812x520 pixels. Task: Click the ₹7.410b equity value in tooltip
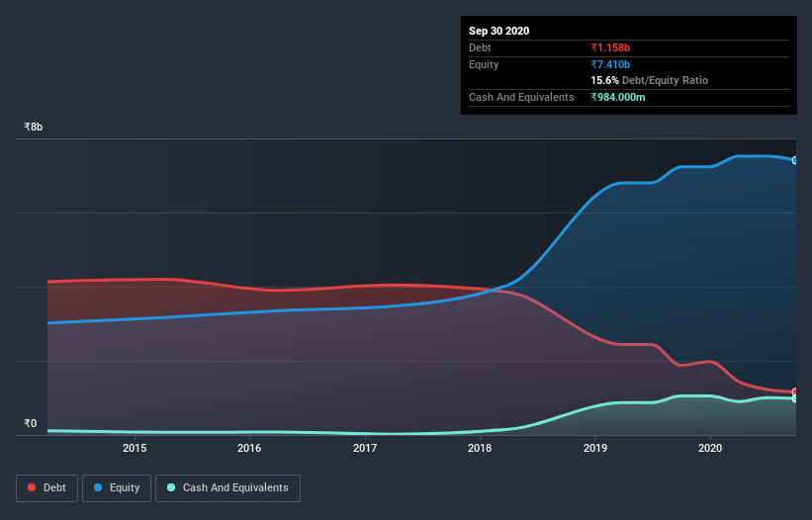610,64
